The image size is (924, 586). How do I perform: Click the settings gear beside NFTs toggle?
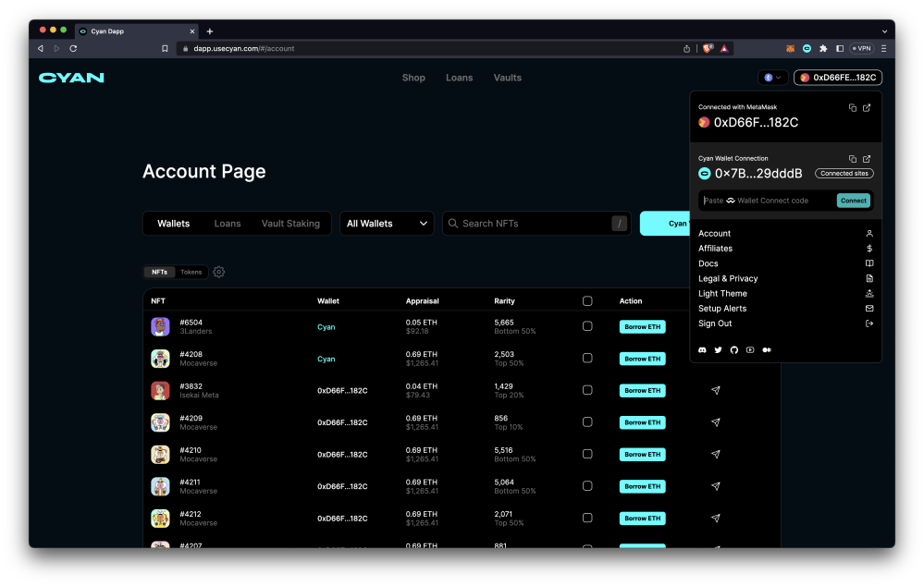coord(219,272)
